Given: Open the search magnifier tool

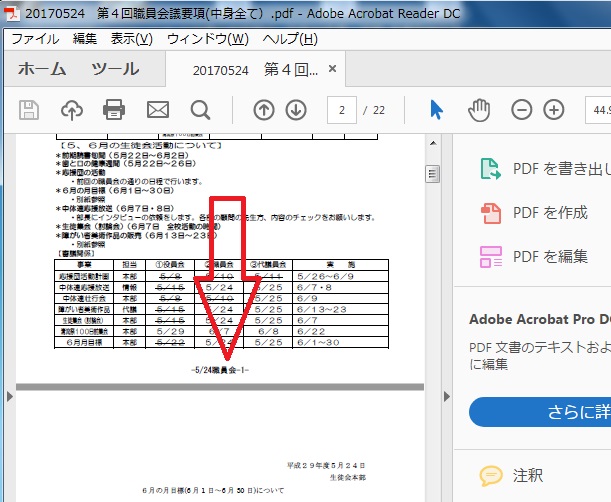Looking at the screenshot, I should click(200, 109).
